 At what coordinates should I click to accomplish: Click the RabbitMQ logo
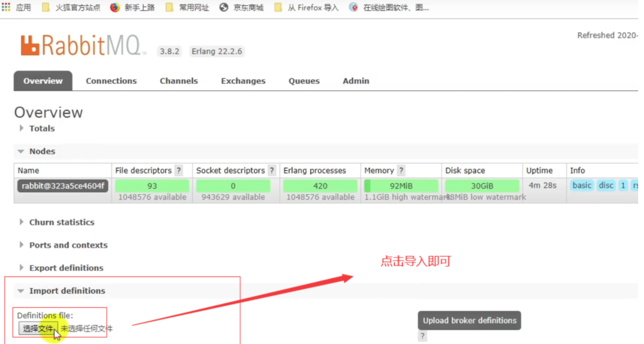[83, 45]
